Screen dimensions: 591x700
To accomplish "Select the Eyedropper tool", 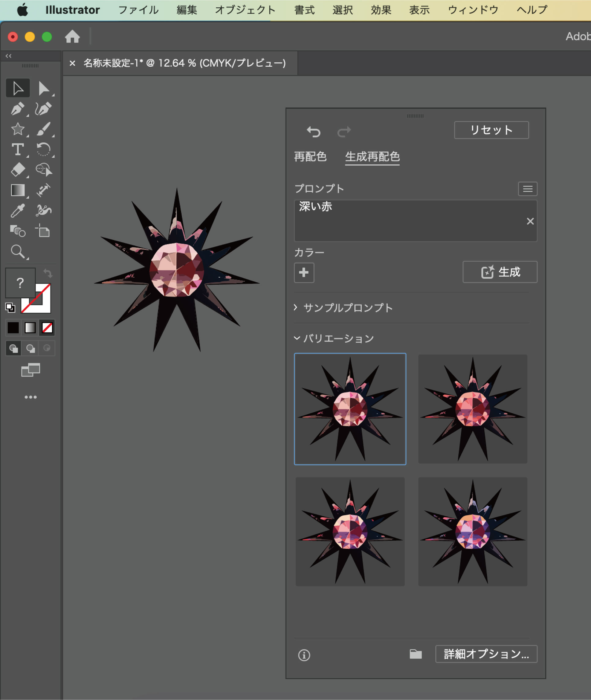I will [x=17, y=211].
